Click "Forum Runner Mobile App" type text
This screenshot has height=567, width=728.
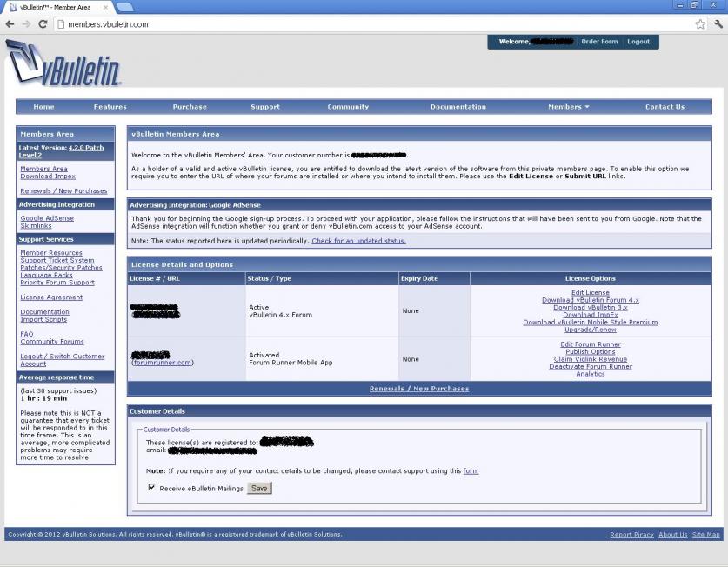pos(291,363)
